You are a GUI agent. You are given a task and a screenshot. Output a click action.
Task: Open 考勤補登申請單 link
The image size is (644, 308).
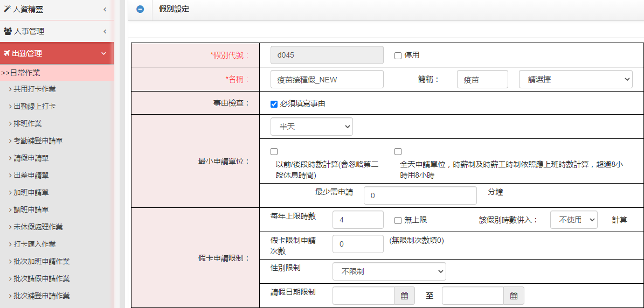tap(38, 141)
